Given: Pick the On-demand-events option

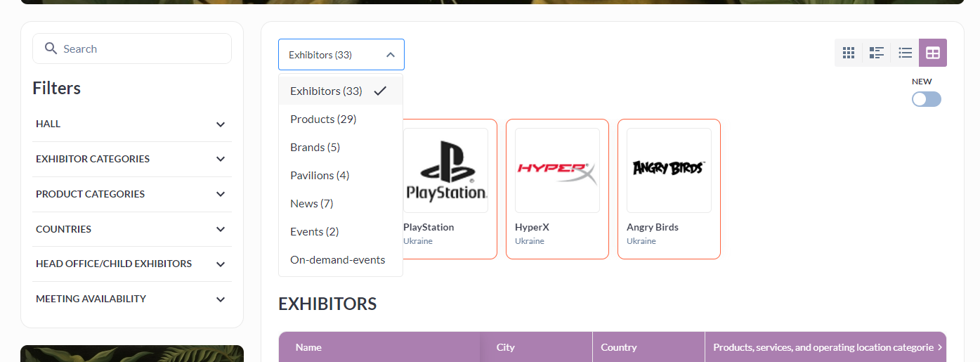Looking at the screenshot, I should coord(337,260).
